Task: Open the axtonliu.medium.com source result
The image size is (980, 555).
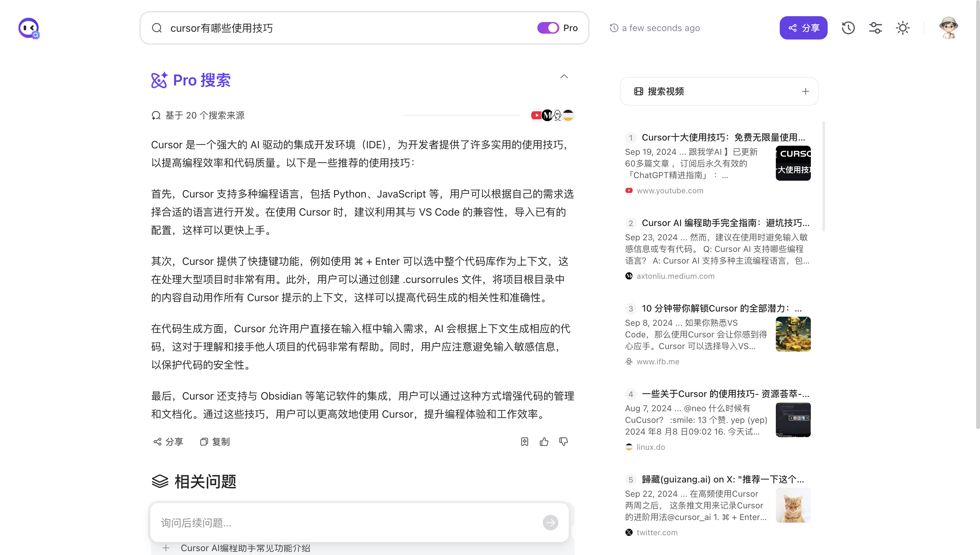Action: click(675, 276)
